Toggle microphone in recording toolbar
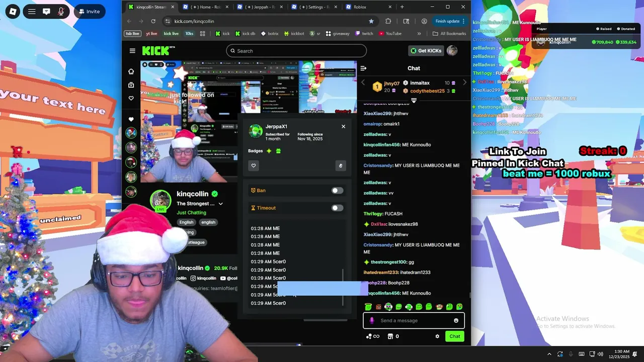This screenshot has height=362, width=644. 61,11
